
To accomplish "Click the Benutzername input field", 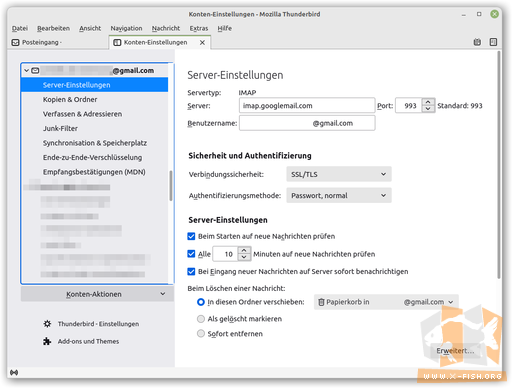I will (x=307, y=123).
